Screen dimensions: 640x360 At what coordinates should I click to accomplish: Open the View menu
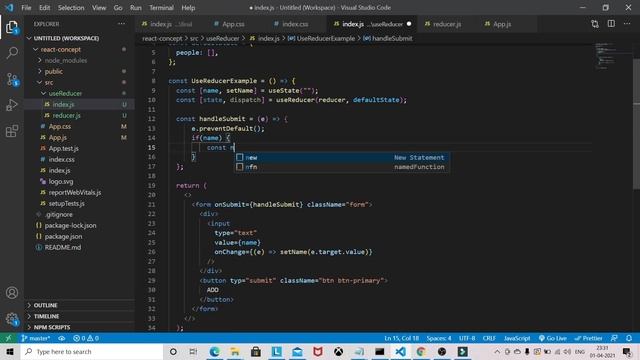99,7
